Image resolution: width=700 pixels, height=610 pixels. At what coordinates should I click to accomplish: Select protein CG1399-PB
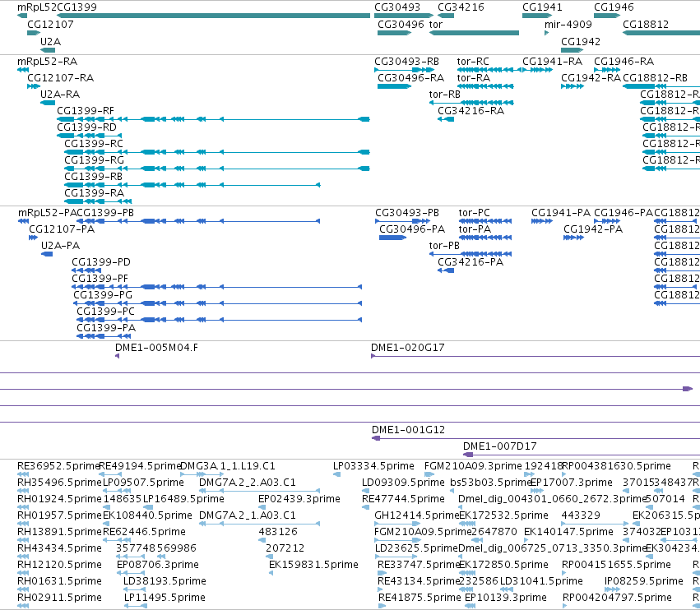[x=105, y=213]
